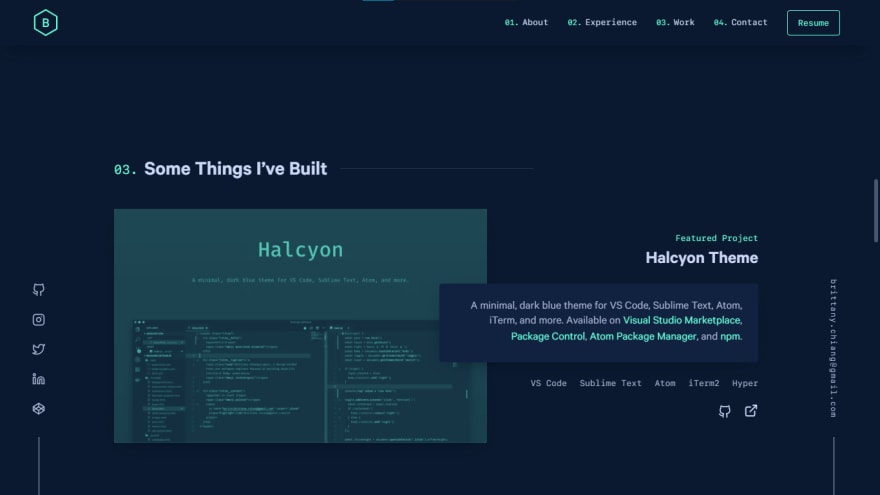The image size is (880, 495).
Task: Open the Halcyon Theme project title
Action: (x=702, y=258)
